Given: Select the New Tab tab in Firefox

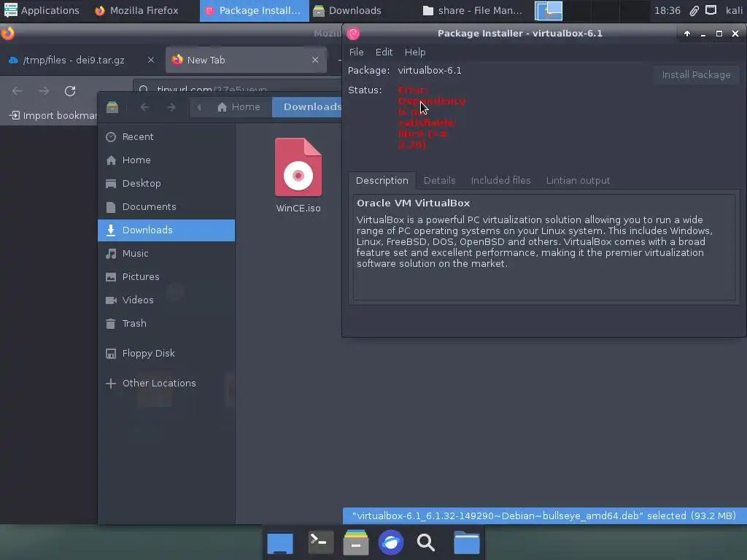Looking at the screenshot, I should 246,60.
